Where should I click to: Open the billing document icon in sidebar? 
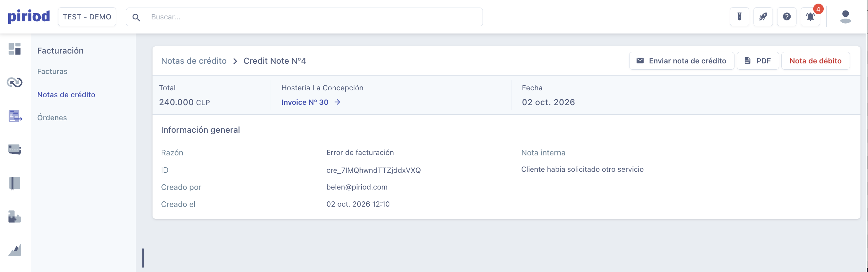tap(15, 116)
